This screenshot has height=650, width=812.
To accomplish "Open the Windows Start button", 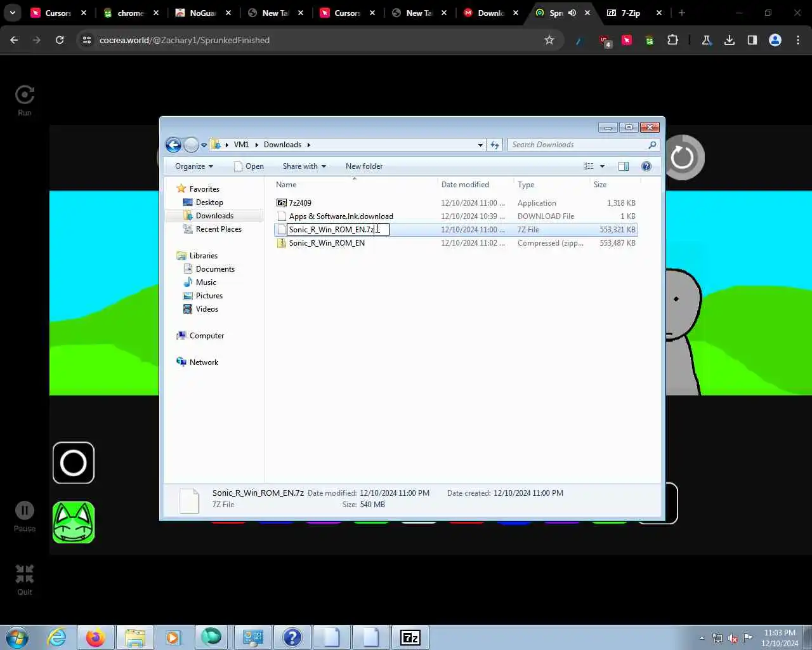I will (17, 637).
